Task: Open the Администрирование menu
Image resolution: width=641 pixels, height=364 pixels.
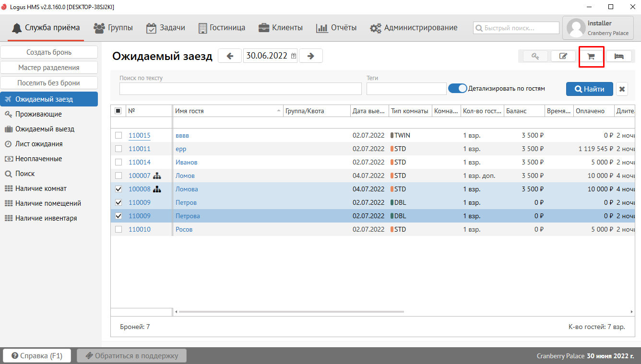Action: (414, 28)
